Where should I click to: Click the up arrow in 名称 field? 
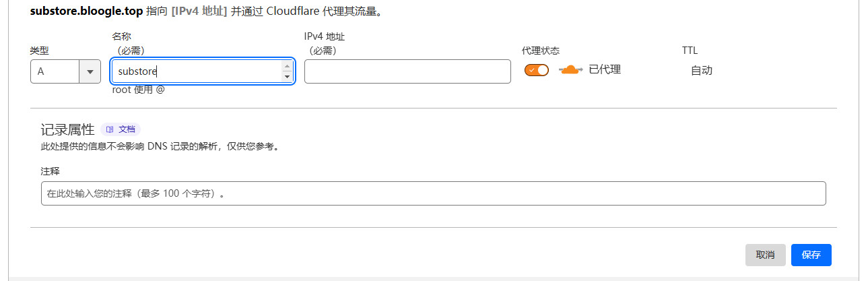[288, 66]
